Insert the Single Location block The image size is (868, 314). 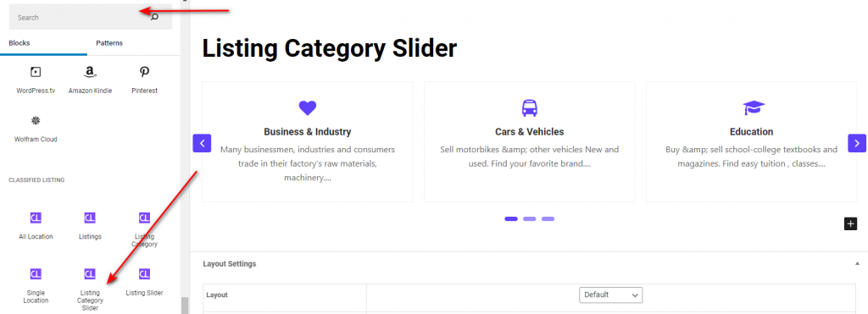36,286
